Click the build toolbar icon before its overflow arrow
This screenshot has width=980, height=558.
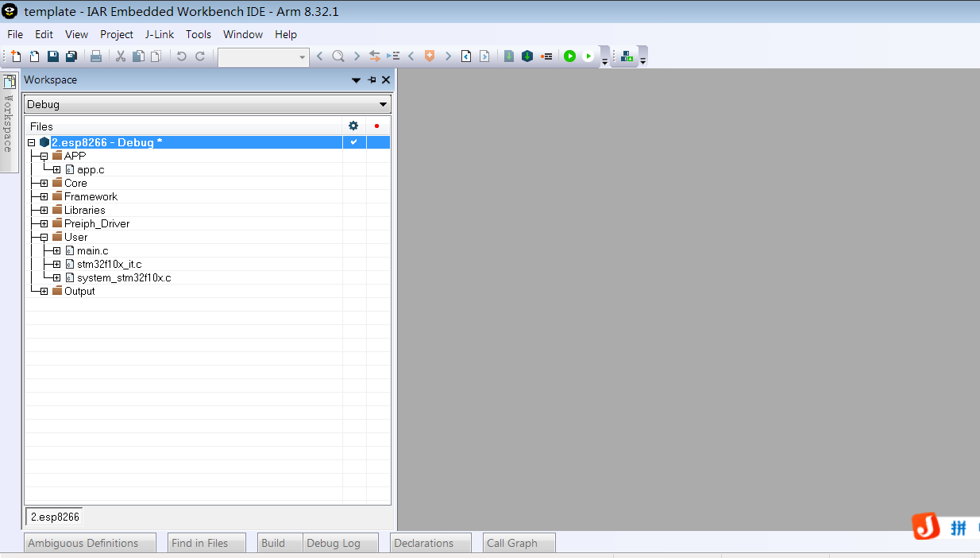pyautogui.click(x=627, y=56)
